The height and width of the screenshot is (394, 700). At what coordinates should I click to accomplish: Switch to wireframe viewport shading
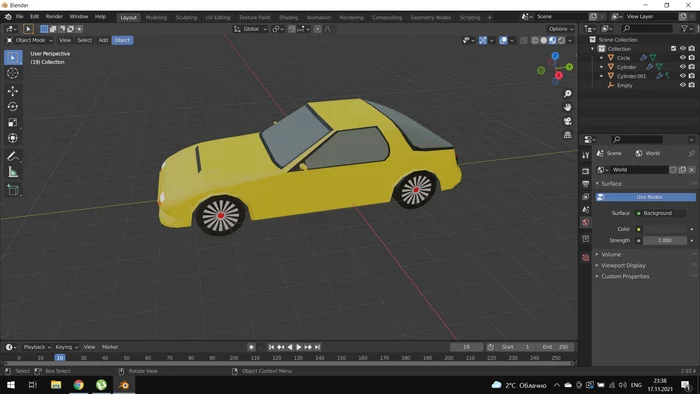[x=534, y=40]
